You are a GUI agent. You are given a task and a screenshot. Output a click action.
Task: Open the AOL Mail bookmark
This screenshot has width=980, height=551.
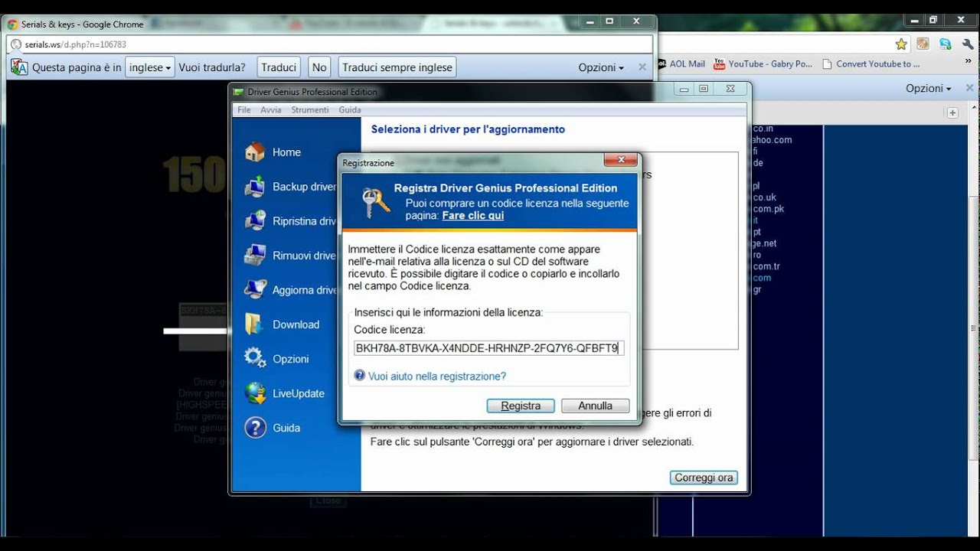681,64
